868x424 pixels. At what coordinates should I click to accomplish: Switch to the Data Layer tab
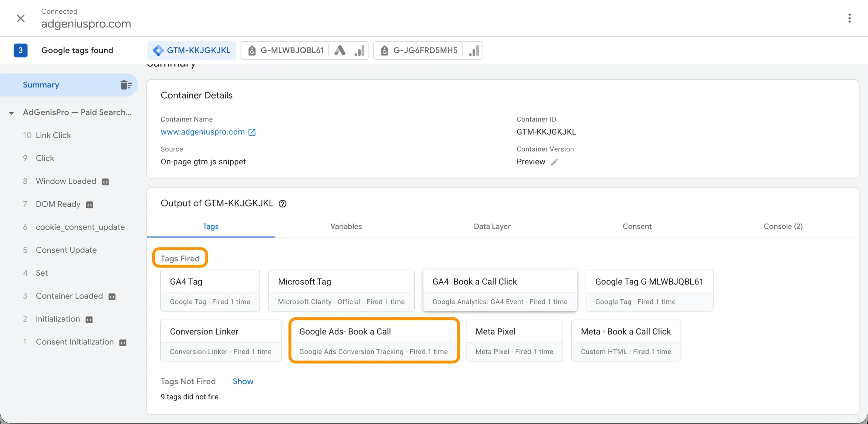pos(492,226)
